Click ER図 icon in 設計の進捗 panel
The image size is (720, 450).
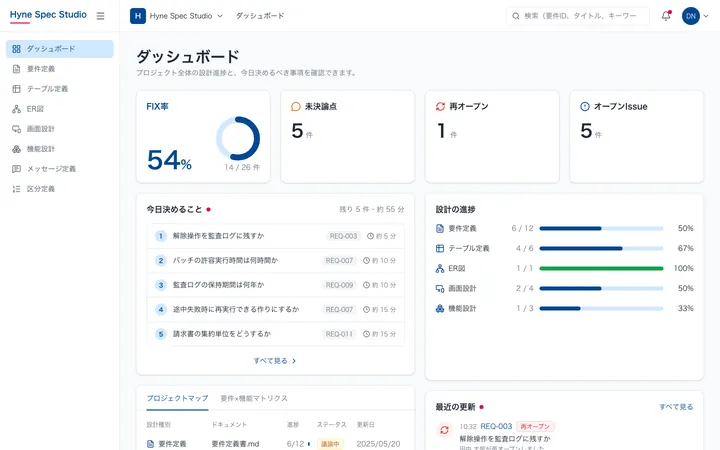point(440,269)
